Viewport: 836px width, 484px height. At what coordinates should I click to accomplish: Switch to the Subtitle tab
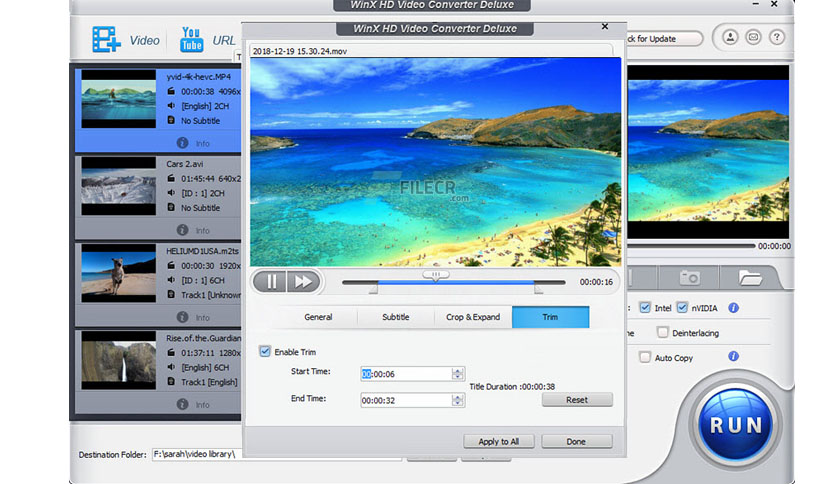click(396, 317)
